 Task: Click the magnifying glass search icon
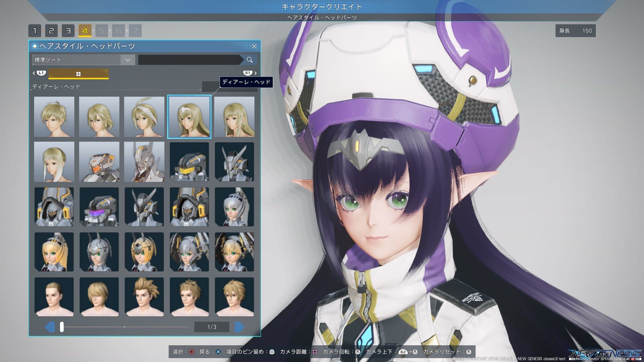pyautogui.click(x=250, y=60)
